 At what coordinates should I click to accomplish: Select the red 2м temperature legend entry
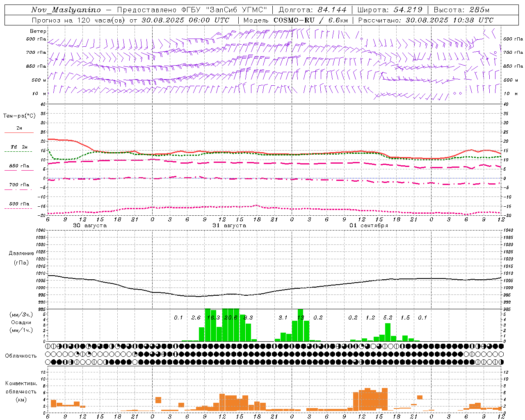click(19, 129)
